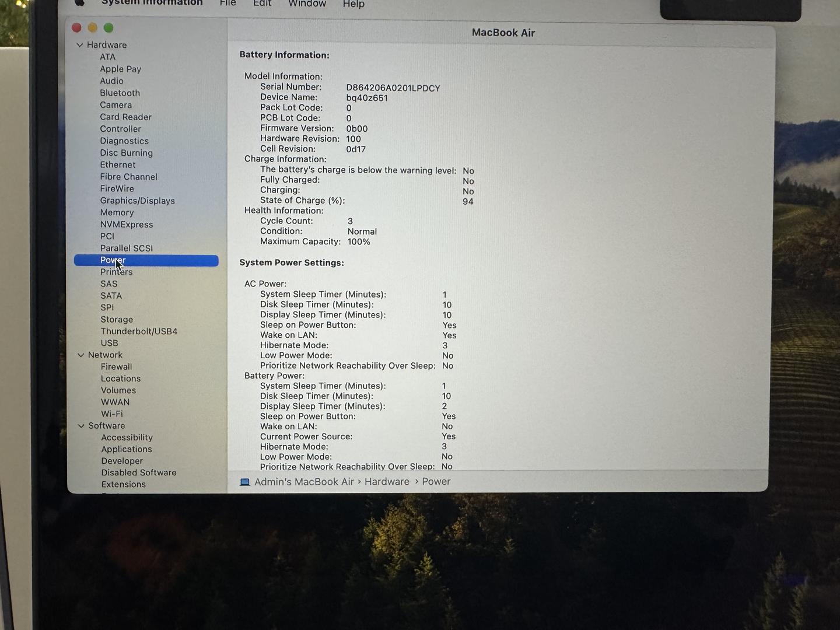Image resolution: width=840 pixels, height=630 pixels.
Task: Select Developer under Software
Action: pyautogui.click(x=122, y=461)
